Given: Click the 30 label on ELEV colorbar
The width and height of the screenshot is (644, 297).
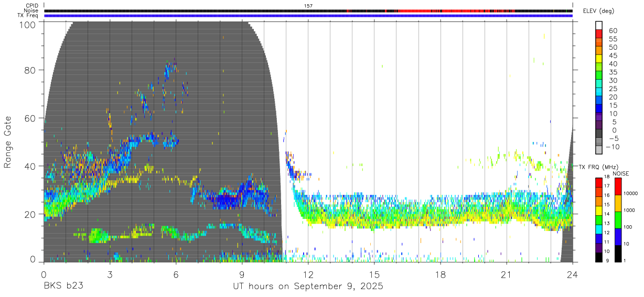Looking at the screenshot, I should [613, 81].
